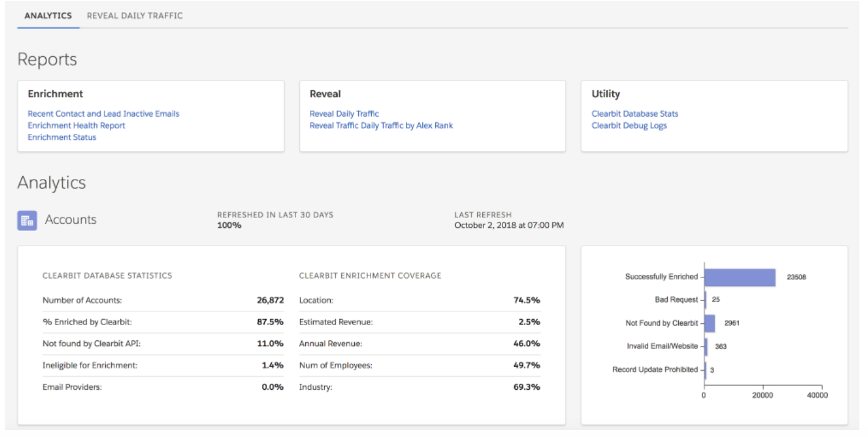
Task: Click the Not Found by Clearbit chart bar
Action: point(709,323)
